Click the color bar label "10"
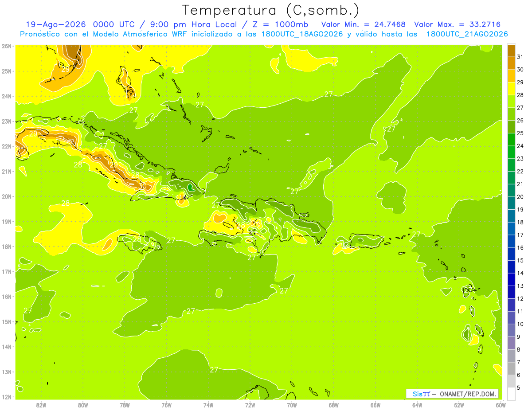Viewport: 532px width, 411px height. (x=520, y=324)
